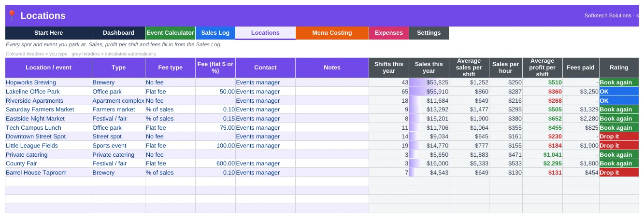Click the Rating column header
This screenshot has height=218, width=644.
619,68
